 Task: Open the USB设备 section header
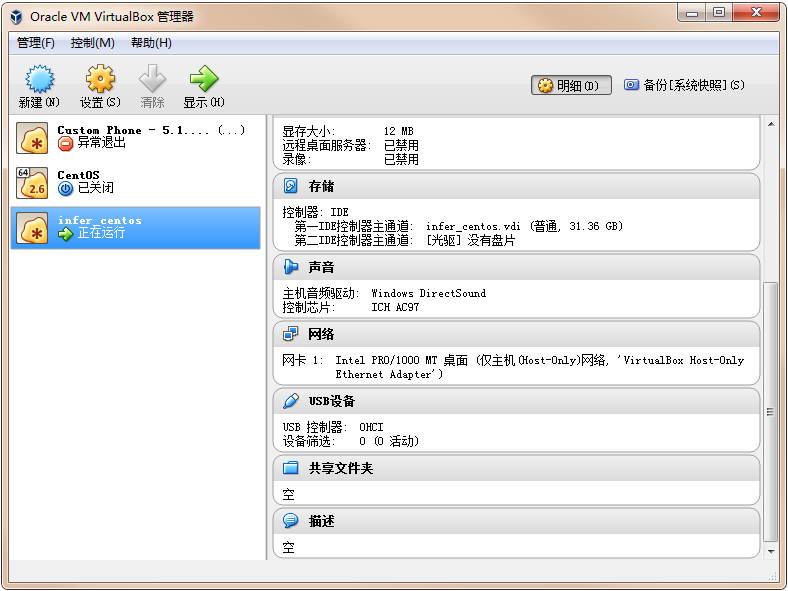[516, 401]
